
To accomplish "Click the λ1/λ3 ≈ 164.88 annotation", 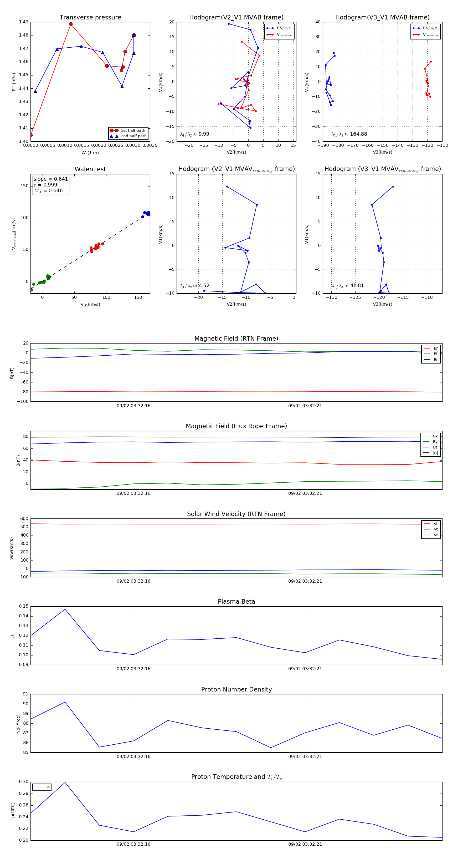I will (x=349, y=134).
